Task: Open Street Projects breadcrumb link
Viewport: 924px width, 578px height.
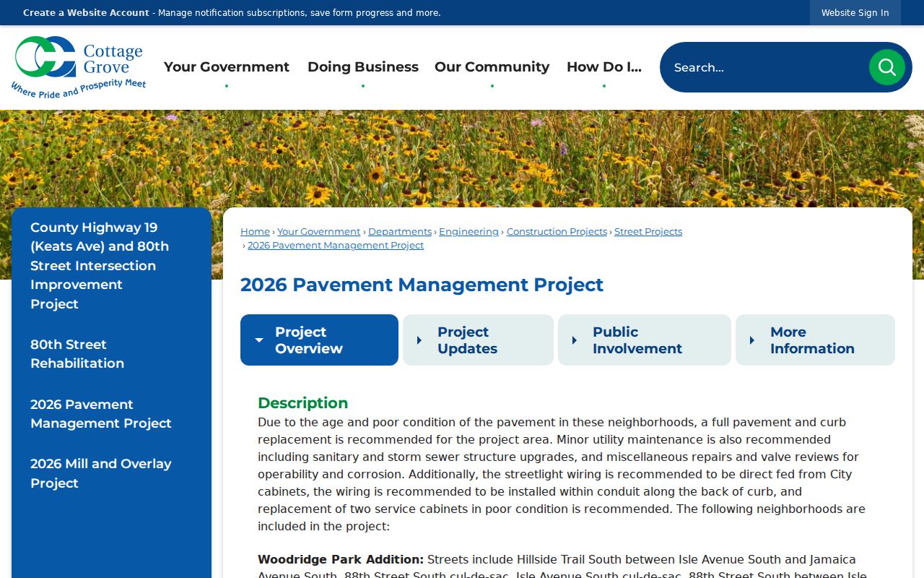Action: (648, 232)
